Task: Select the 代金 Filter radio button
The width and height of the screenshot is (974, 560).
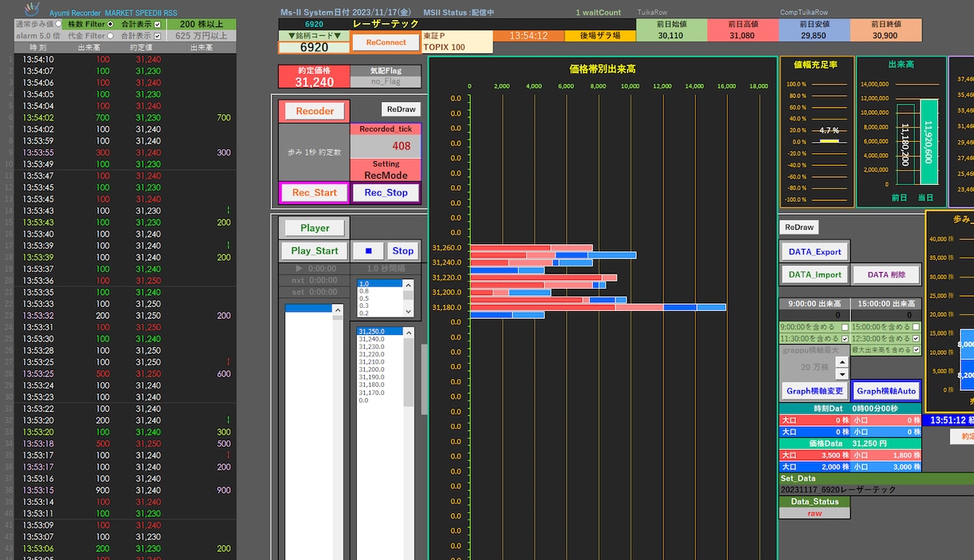Action: [x=110, y=35]
